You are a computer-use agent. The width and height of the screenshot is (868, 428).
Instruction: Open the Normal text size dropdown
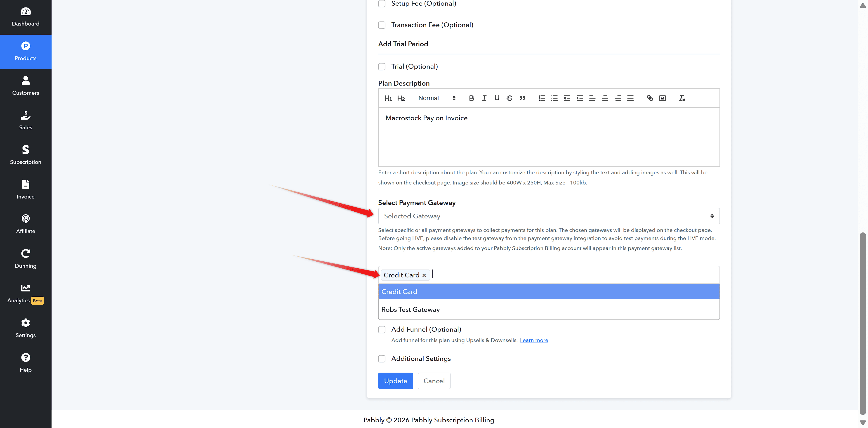pos(437,98)
